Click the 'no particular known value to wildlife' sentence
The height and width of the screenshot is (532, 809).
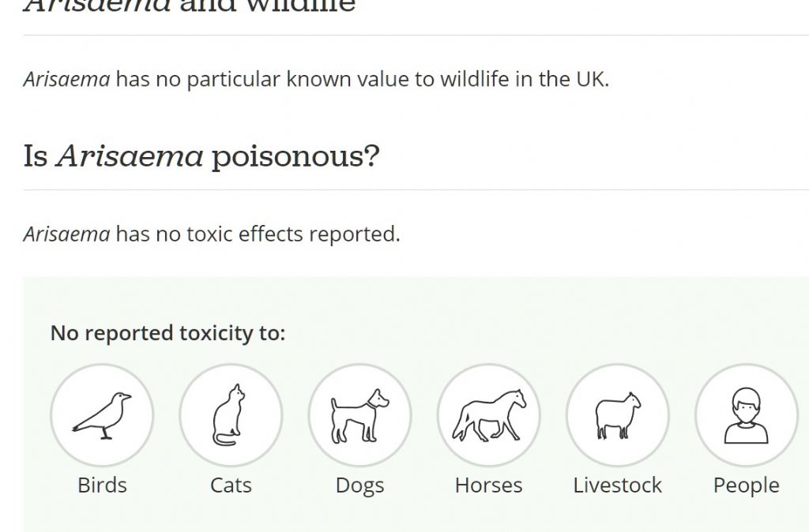316,80
